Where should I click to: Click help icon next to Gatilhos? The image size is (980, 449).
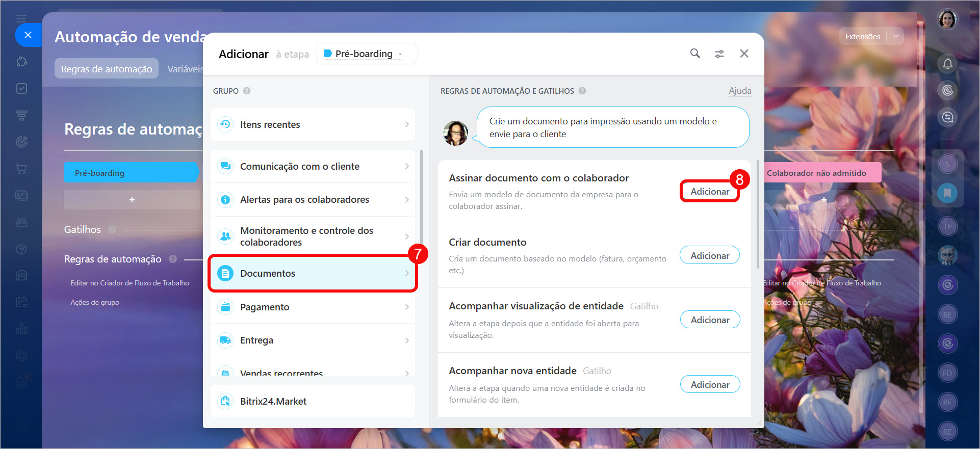click(x=112, y=229)
